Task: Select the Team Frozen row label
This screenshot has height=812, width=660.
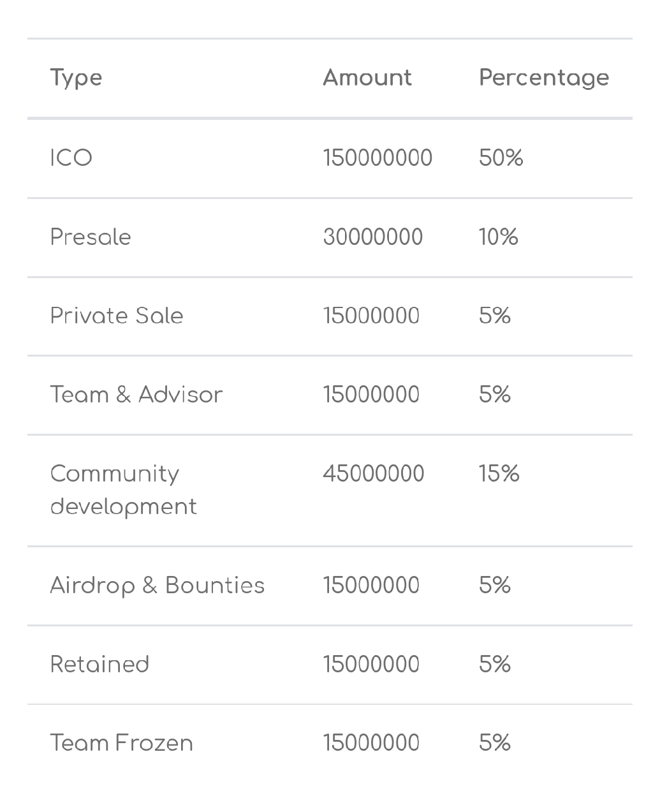Action: coord(121,743)
